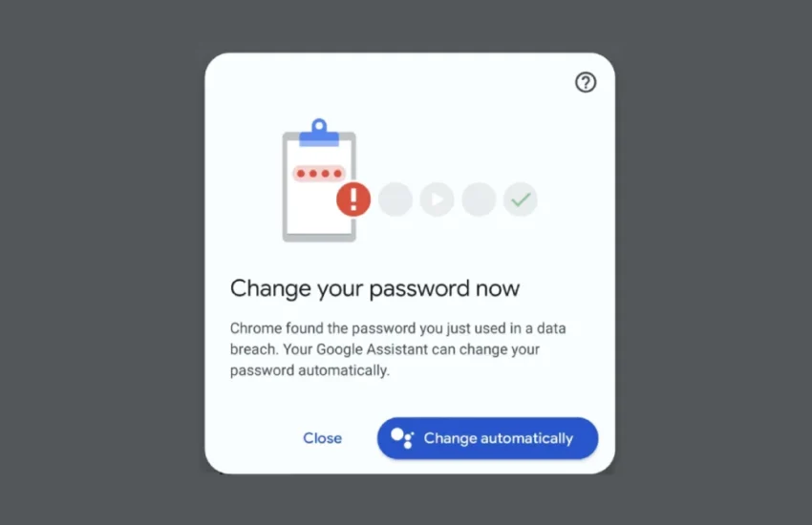Click the words 'data' ending the first description line
The image size is (812, 525).
pos(551,328)
